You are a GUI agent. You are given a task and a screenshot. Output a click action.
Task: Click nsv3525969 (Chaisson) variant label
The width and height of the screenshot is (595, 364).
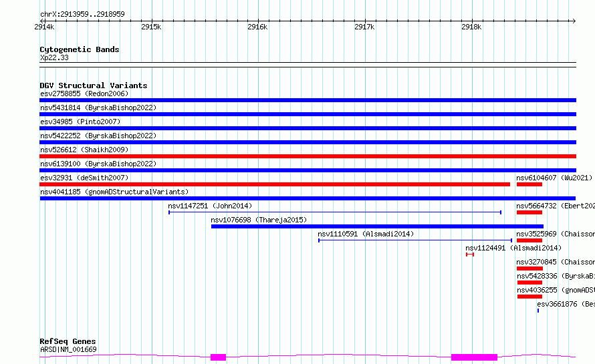point(556,234)
